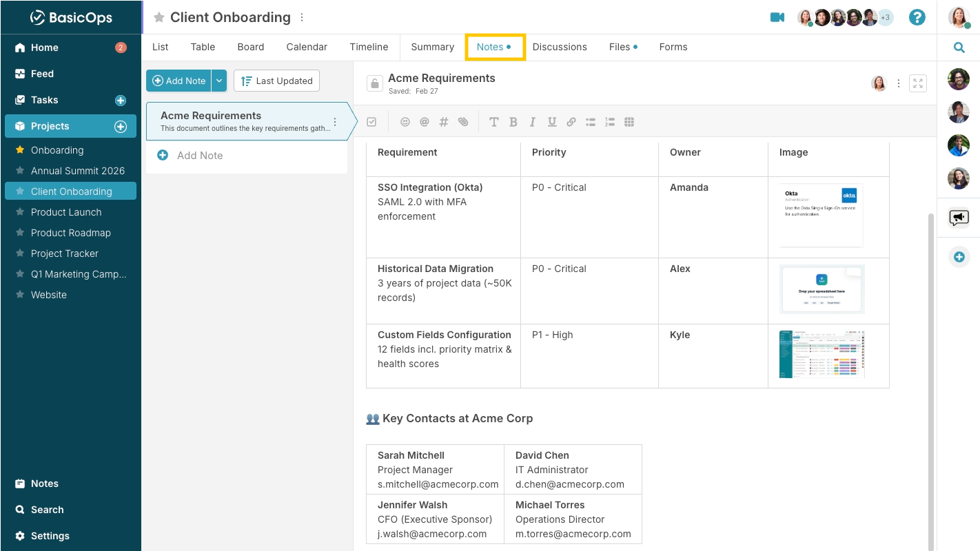Start a video call with camera icon
980x551 pixels.
click(777, 17)
